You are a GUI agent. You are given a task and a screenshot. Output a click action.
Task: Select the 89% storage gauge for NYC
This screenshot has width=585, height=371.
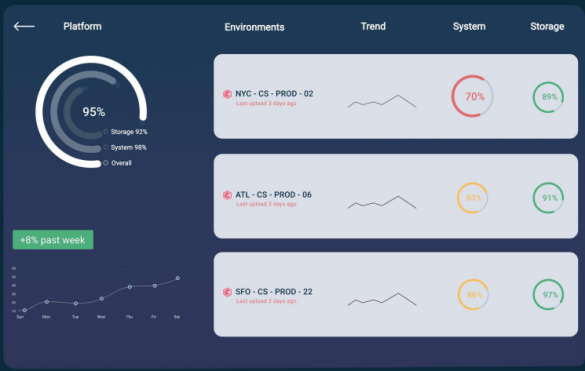point(548,97)
